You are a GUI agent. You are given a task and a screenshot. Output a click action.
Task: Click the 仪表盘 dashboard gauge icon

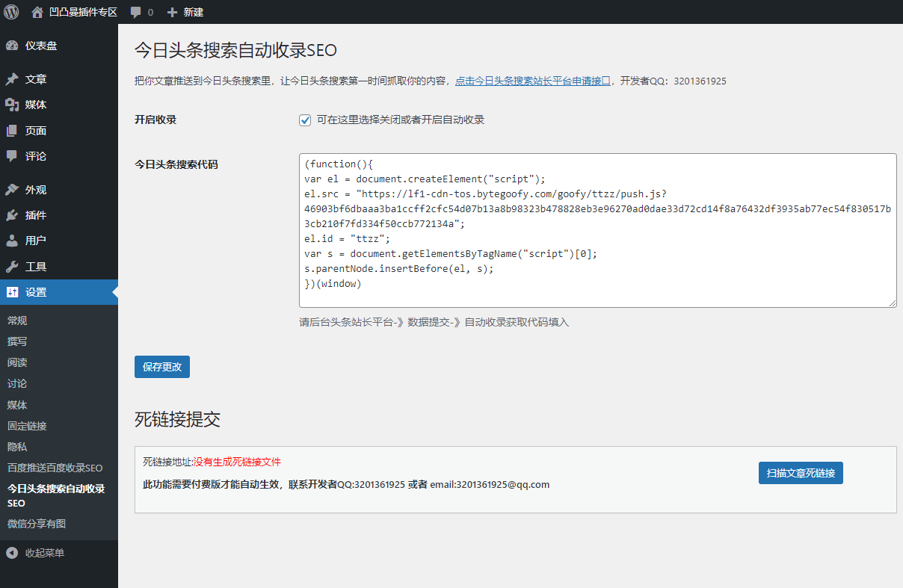tap(12, 46)
